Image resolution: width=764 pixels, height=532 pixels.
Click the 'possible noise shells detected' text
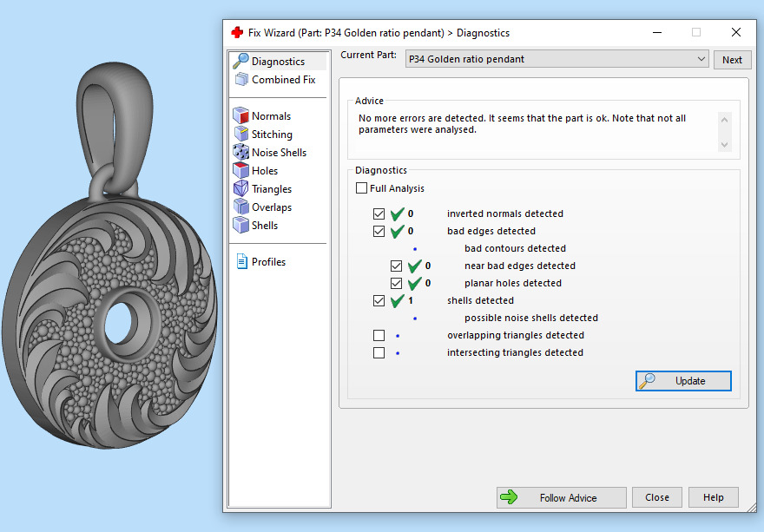click(531, 318)
